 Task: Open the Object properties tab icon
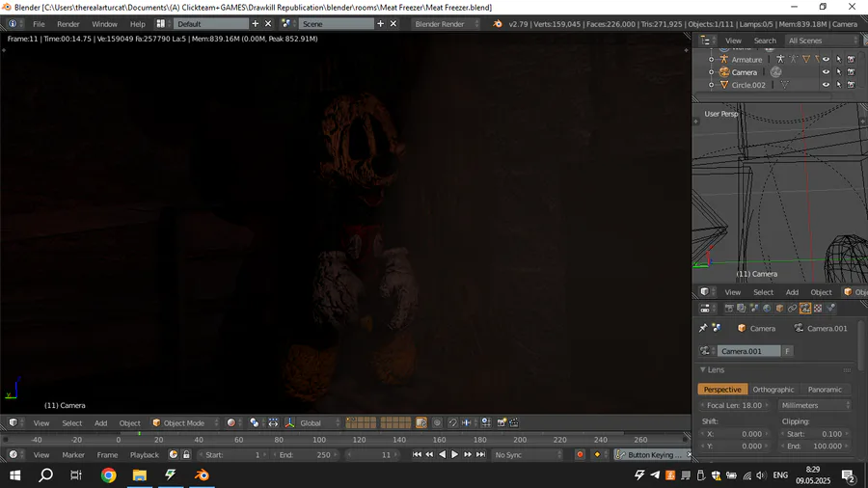(779, 309)
